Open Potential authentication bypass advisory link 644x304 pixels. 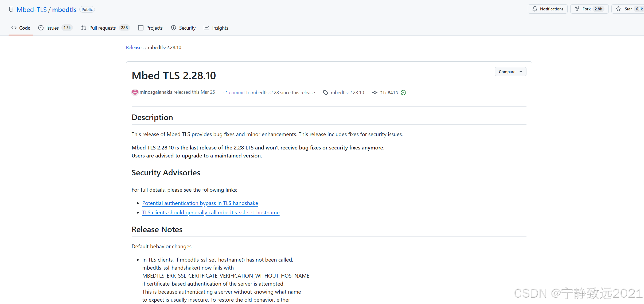click(x=200, y=203)
